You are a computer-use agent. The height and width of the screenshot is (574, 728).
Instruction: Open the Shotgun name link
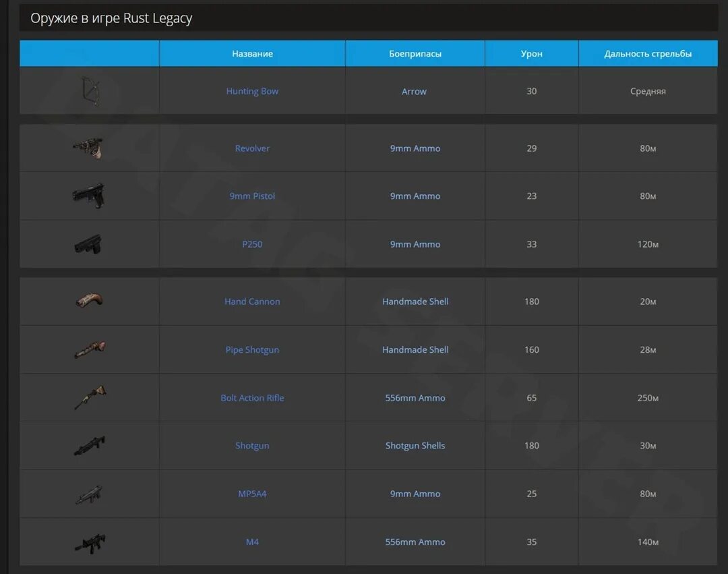tap(252, 446)
